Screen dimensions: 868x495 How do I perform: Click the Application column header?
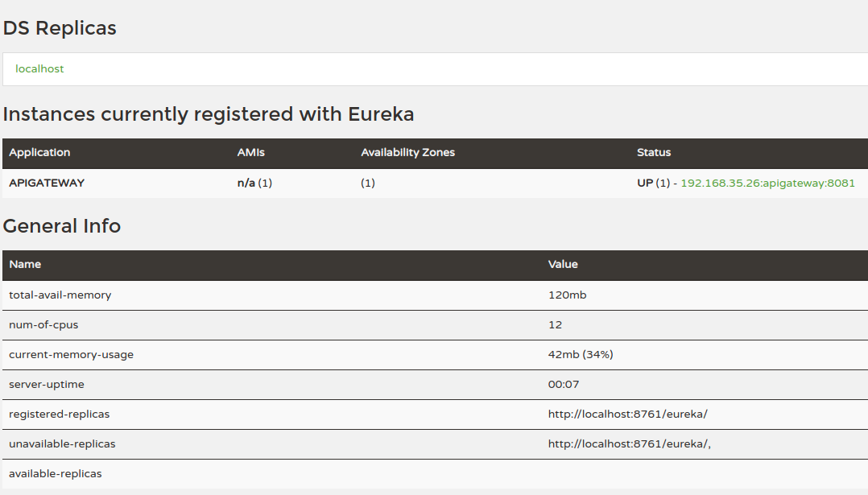tap(39, 153)
